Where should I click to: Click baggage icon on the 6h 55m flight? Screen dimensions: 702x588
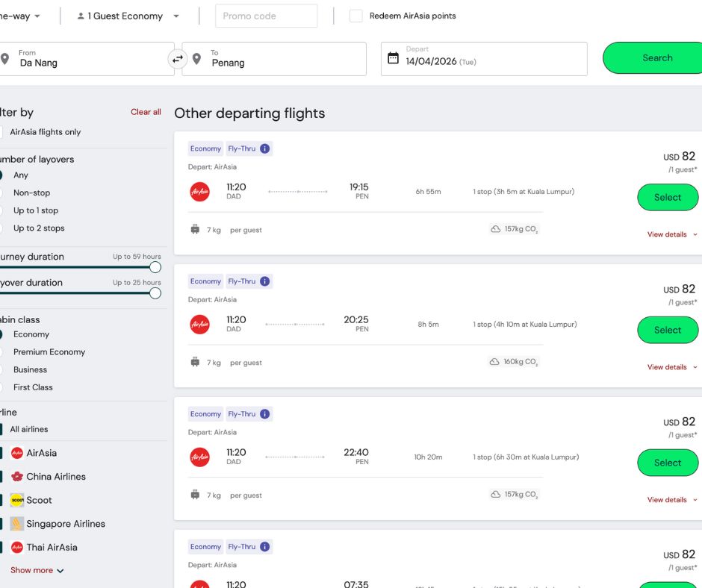tap(195, 229)
